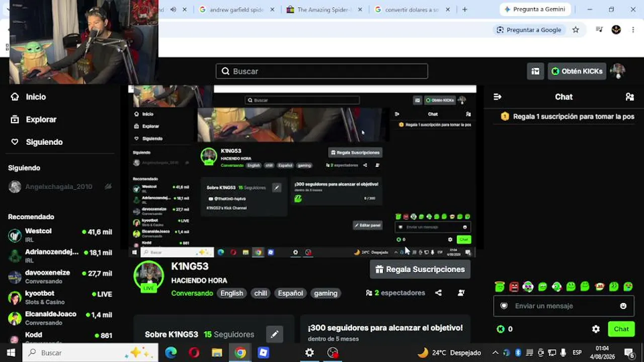Edit the Sobre K1NG53 section with pencil
Screen dimensions: 644x362
(x=275, y=334)
